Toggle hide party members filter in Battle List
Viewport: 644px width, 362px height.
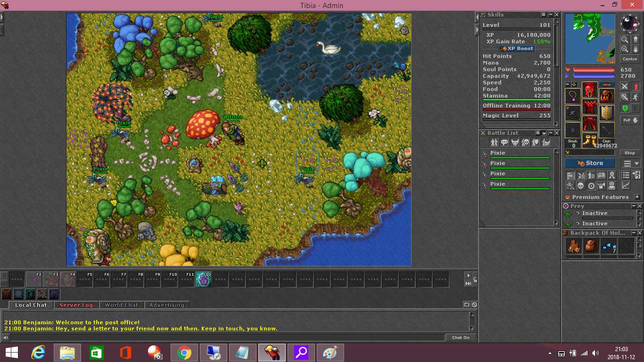(x=536, y=142)
